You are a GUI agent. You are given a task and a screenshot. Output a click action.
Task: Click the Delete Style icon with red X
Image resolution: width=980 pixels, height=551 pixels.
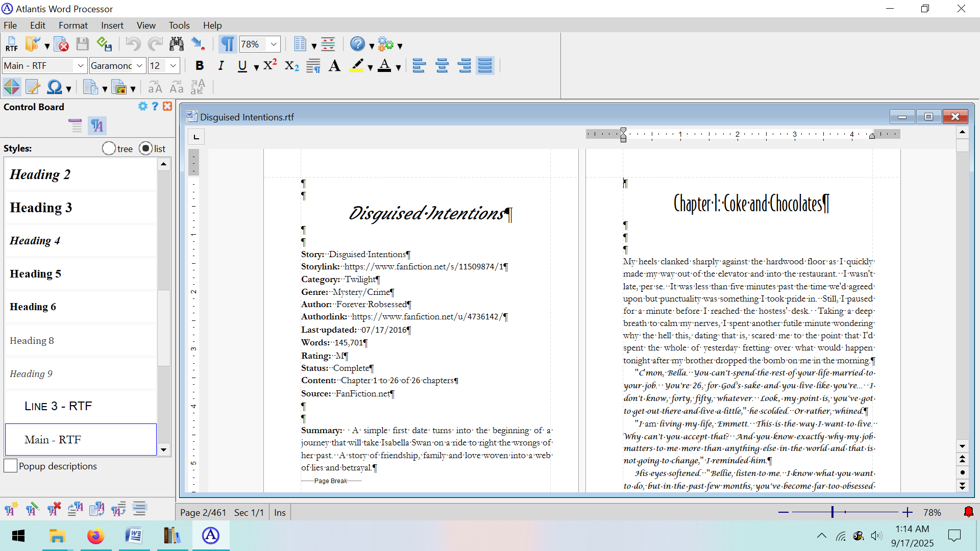(x=54, y=509)
